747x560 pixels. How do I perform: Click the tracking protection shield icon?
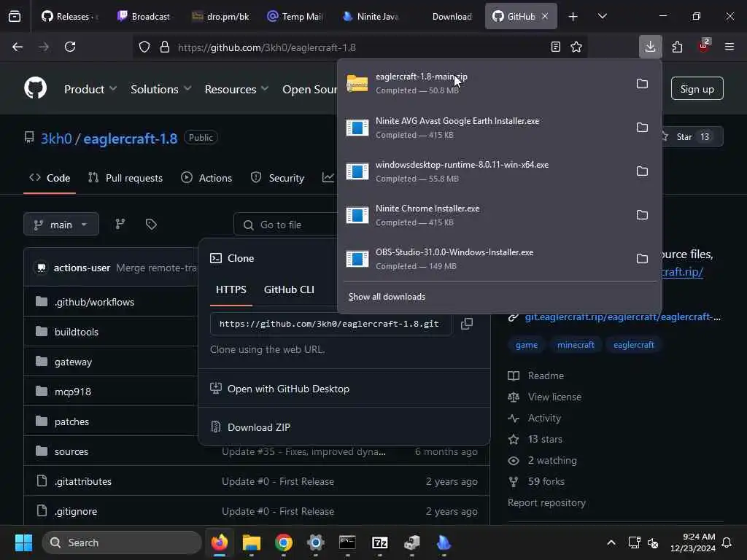pos(144,47)
